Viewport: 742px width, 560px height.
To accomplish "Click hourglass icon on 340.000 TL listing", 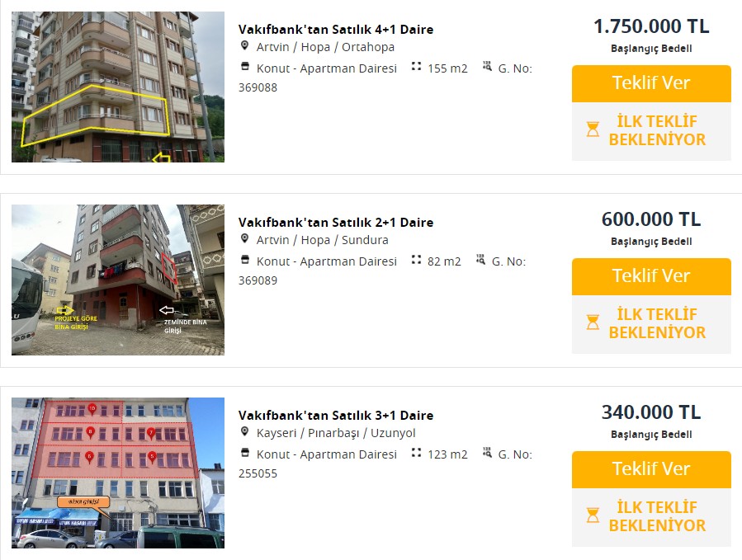I will click(x=593, y=515).
